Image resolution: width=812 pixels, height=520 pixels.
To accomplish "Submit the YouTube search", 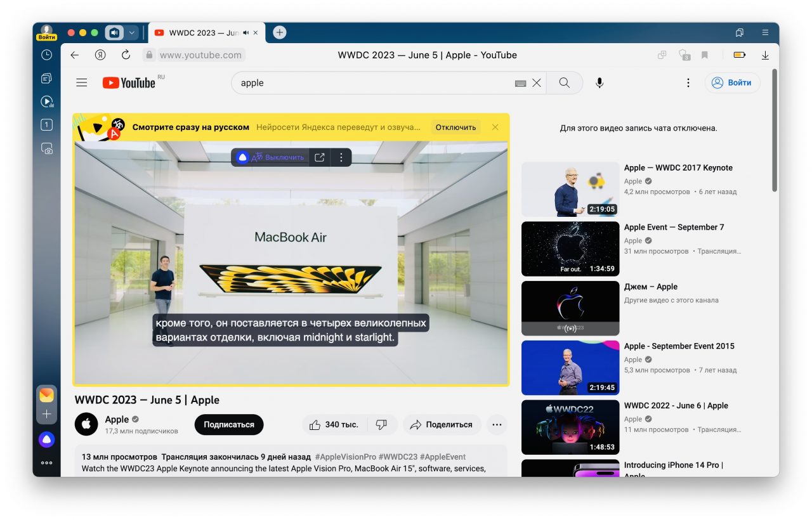I will (x=564, y=82).
